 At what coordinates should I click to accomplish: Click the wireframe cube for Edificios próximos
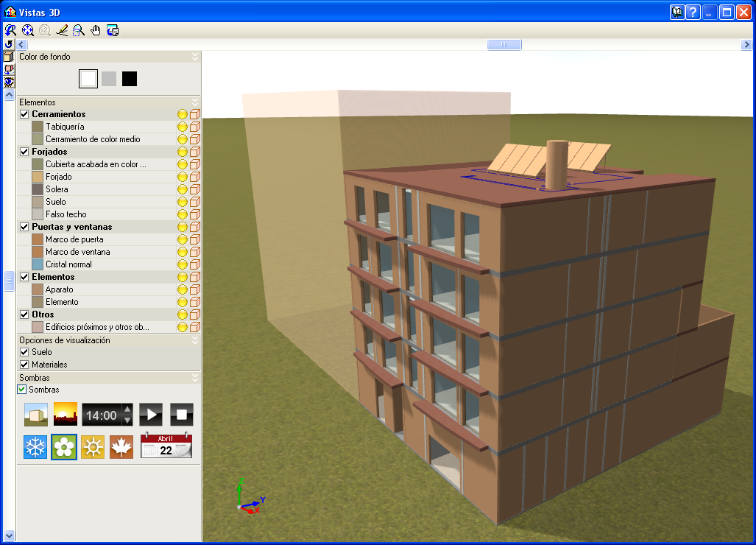195,328
